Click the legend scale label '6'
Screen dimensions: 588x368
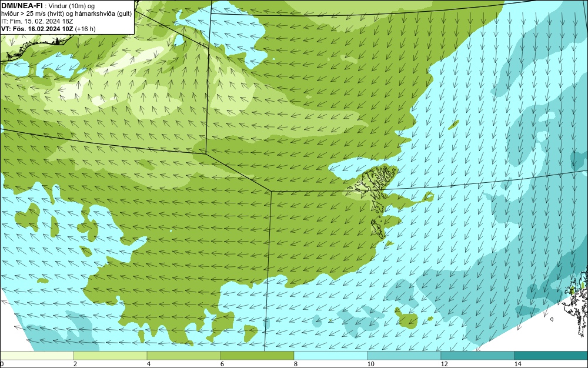(222, 364)
